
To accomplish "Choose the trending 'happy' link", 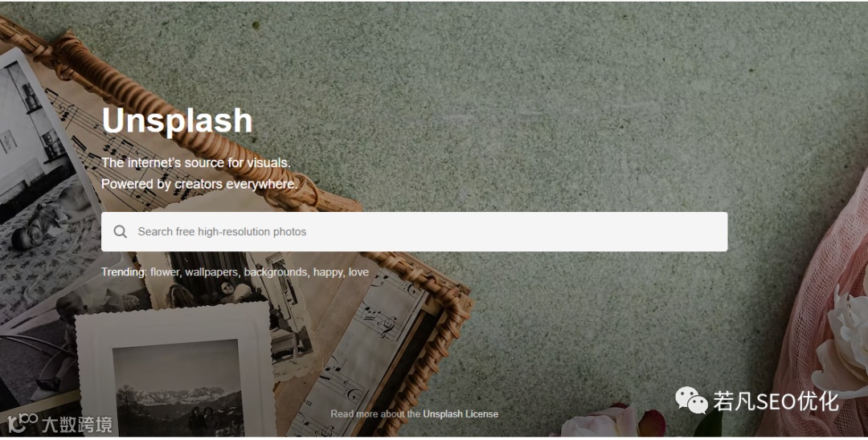I will click(327, 272).
